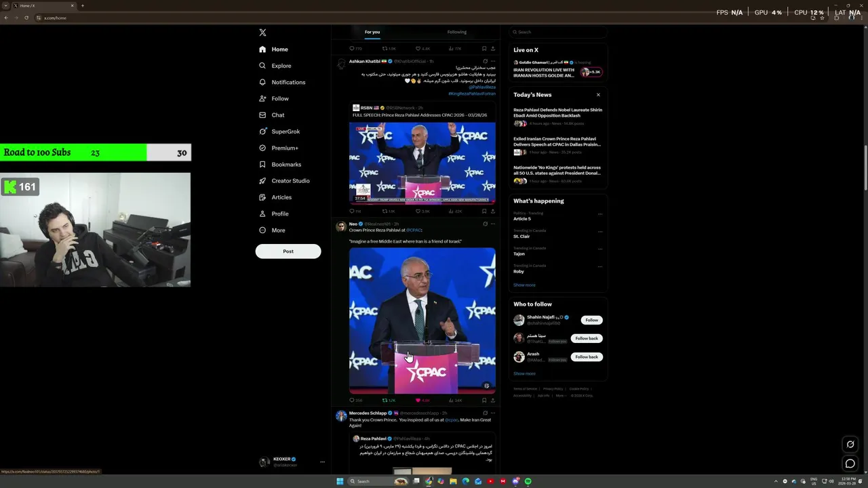Expand the More sidebar menu

coord(273,230)
